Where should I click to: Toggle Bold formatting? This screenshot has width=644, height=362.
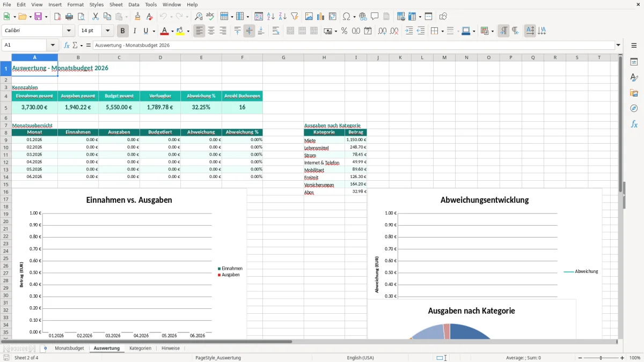[123, 31]
